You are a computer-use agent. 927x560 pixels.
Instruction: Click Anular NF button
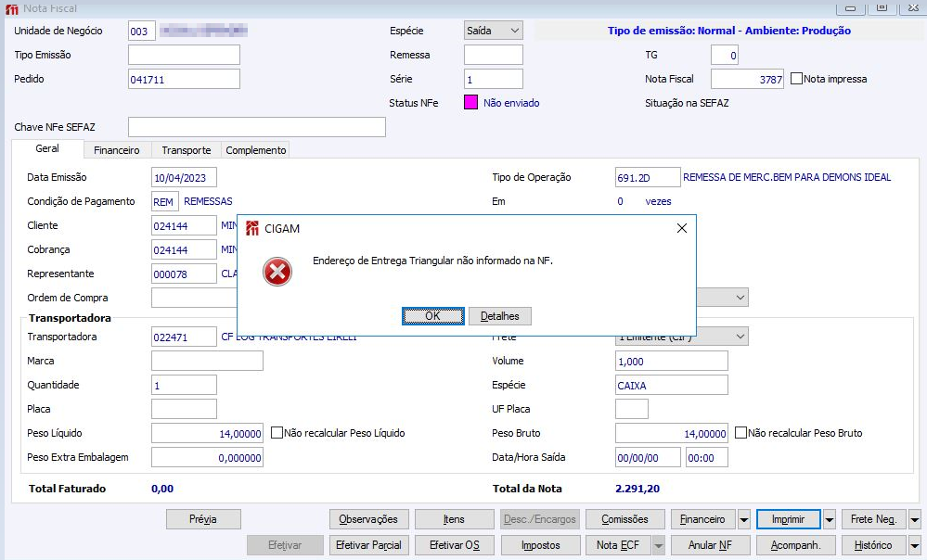(710, 545)
